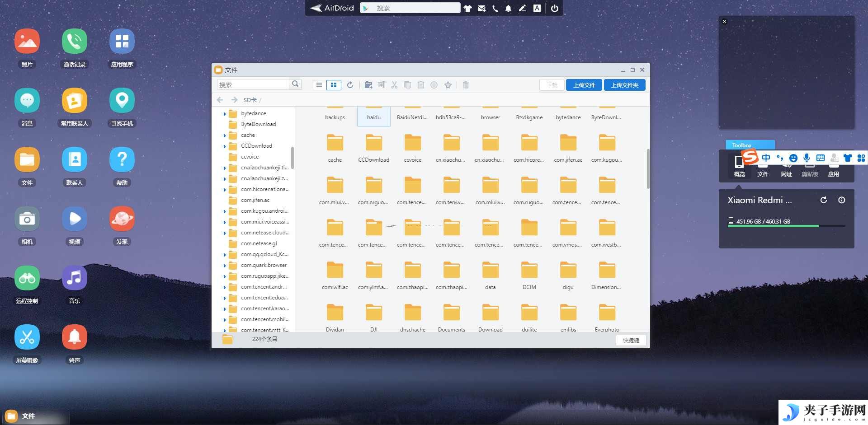Create a new folder from toolbar
This screenshot has height=425, width=868.
368,85
